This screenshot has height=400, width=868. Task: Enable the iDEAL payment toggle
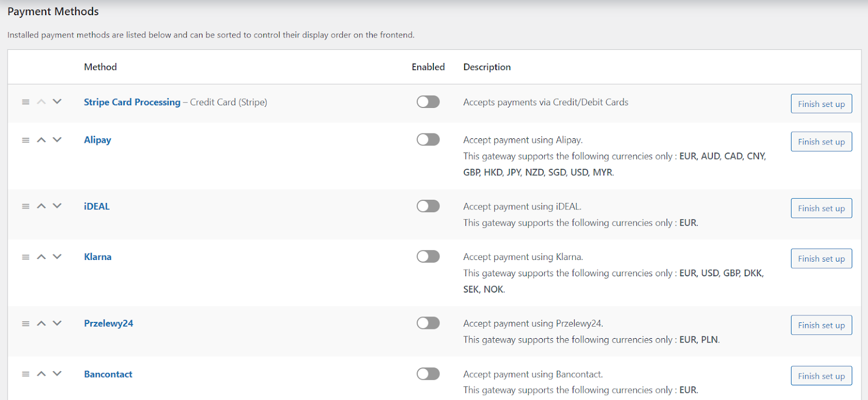(x=428, y=206)
